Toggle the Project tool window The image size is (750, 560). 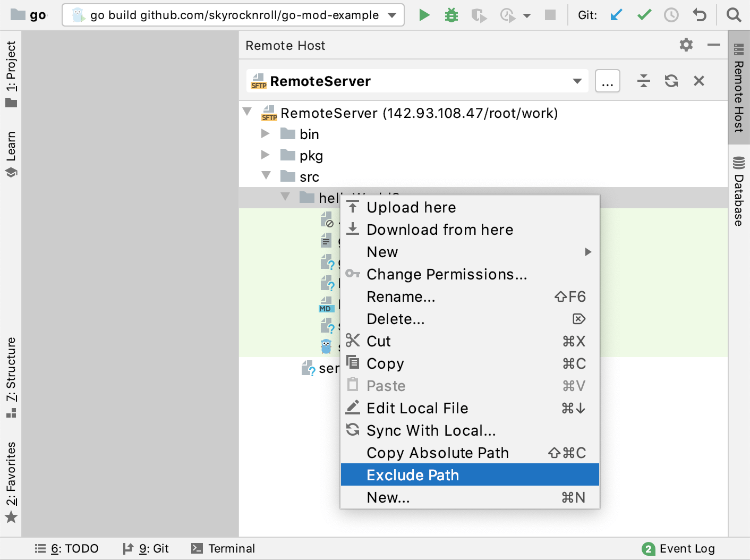[x=11, y=74]
